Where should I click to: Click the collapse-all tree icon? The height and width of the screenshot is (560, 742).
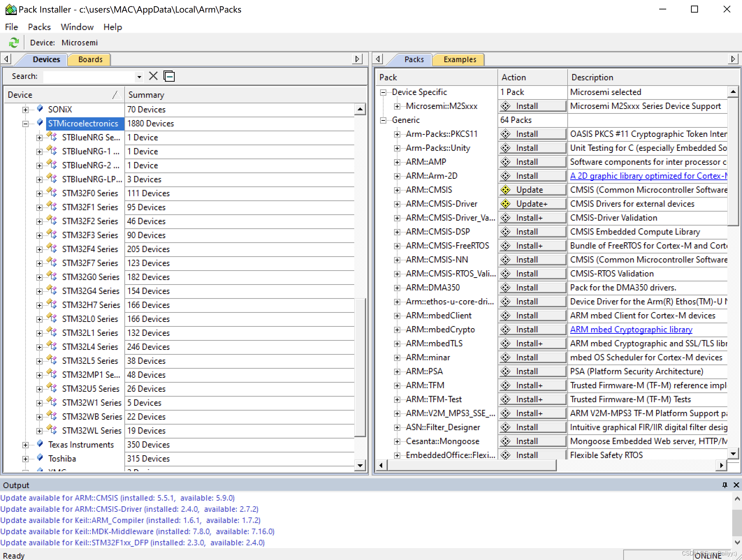coord(169,76)
